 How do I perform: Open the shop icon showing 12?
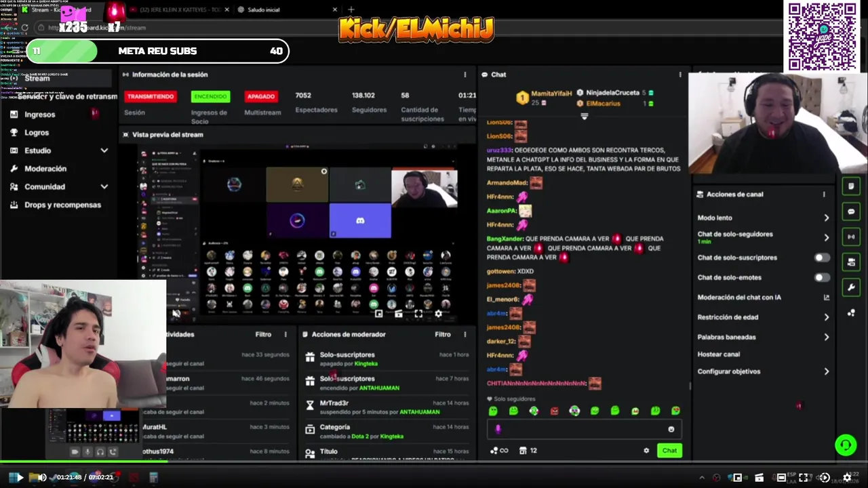[x=528, y=451]
